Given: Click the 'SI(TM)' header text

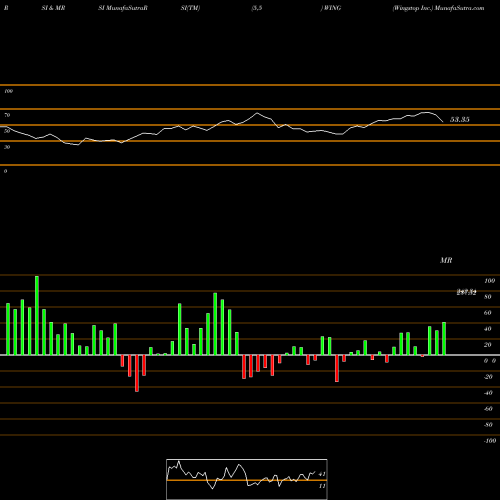Looking at the screenshot, I should [x=190, y=8].
